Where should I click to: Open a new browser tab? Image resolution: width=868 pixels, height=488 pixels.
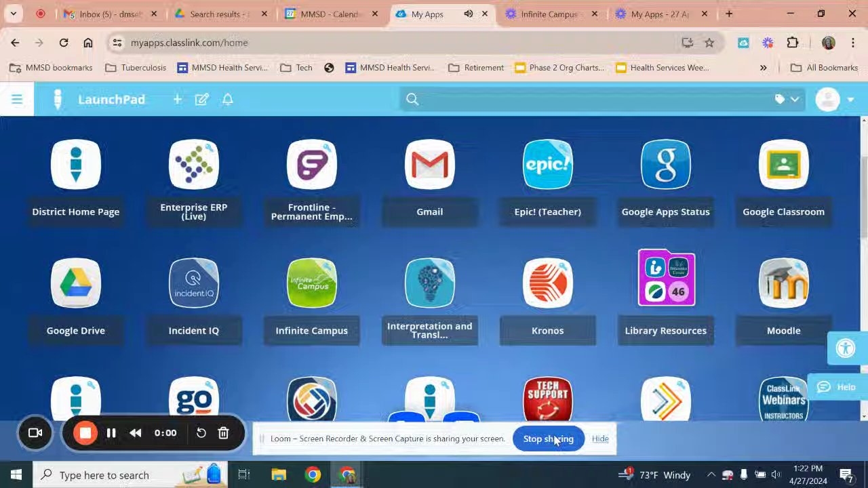point(729,14)
